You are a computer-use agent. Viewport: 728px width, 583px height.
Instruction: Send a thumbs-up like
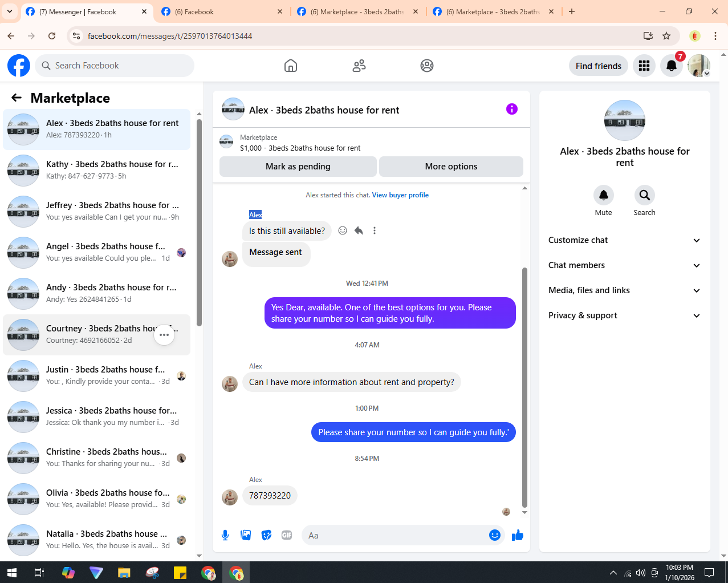(x=518, y=535)
